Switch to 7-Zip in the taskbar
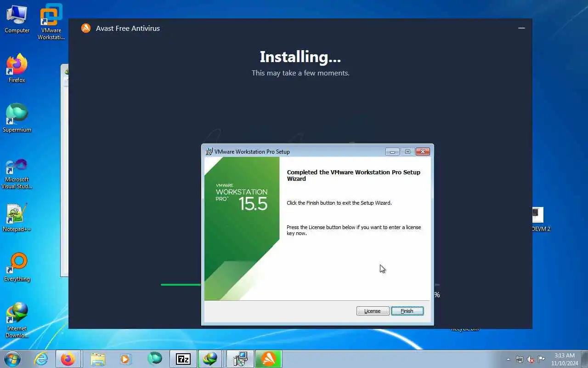The height and width of the screenshot is (368, 588). click(183, 359)
